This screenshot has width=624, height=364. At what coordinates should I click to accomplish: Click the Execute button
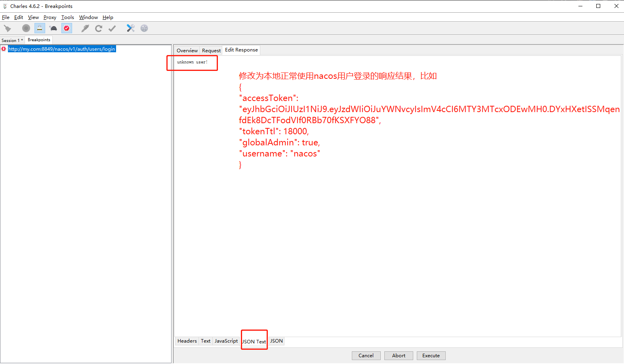pyautogui.click(x=431, y=356)
